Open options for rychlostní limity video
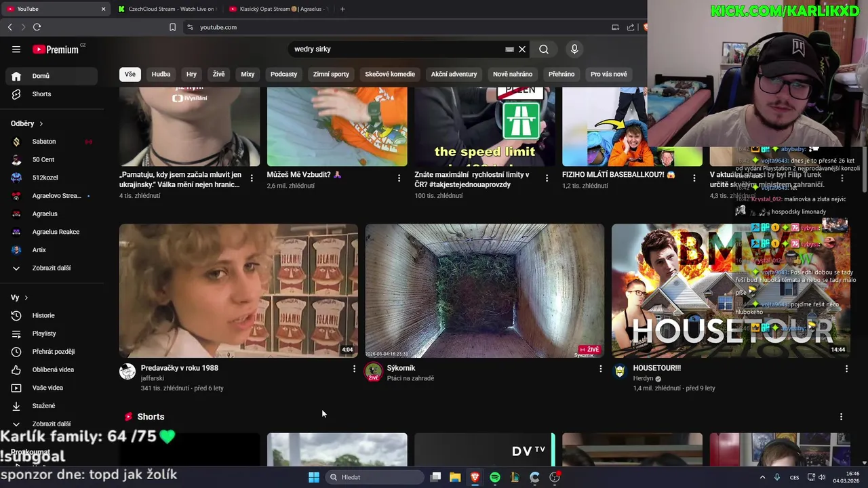The height and width of the screenshot is (488, 868). click(547, 178)
